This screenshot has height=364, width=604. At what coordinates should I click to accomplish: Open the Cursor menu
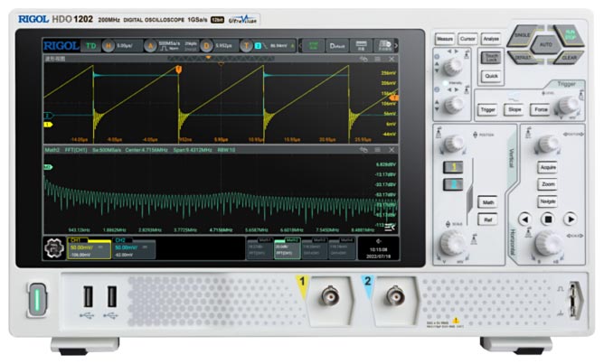(467, 40)
